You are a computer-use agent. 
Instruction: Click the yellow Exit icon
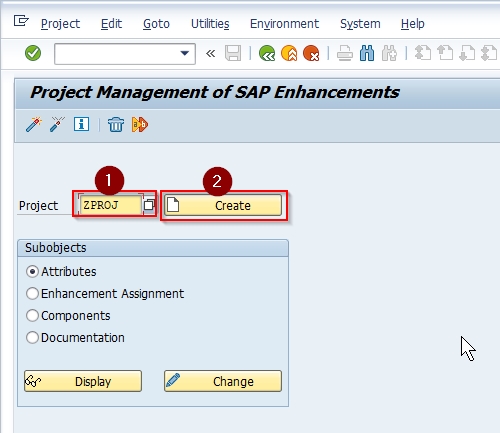[289, 53]
